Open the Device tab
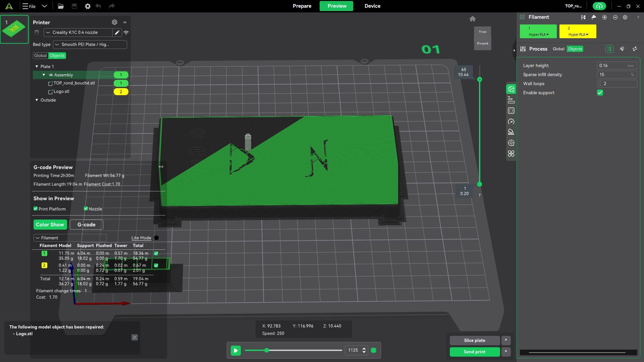The width and height of the screenshot is (644, 362). [372, 6]
